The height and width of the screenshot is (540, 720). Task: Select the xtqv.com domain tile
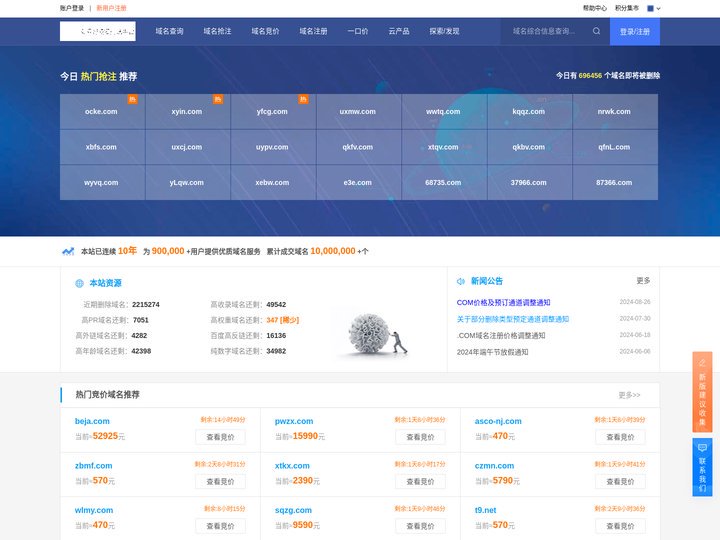click(444, 147)
